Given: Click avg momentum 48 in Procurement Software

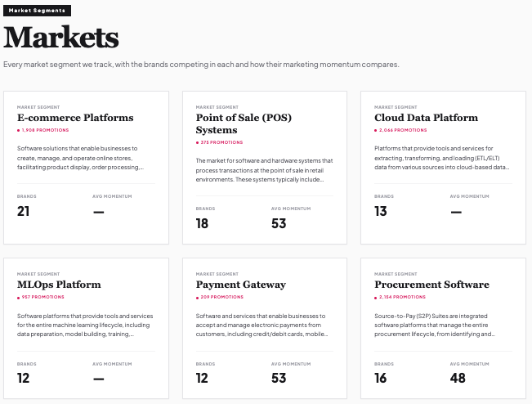Looking at the screenshot, I should click(458, 378).
